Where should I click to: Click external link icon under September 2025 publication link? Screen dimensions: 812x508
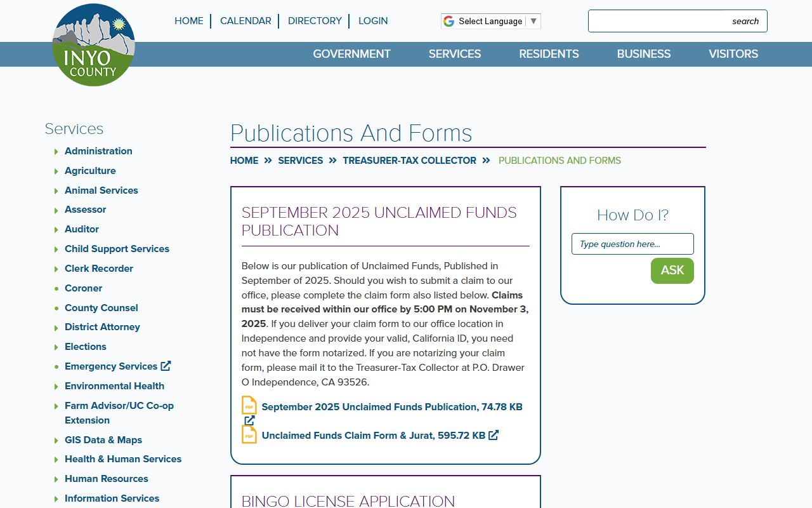click(x=249, y=420)
